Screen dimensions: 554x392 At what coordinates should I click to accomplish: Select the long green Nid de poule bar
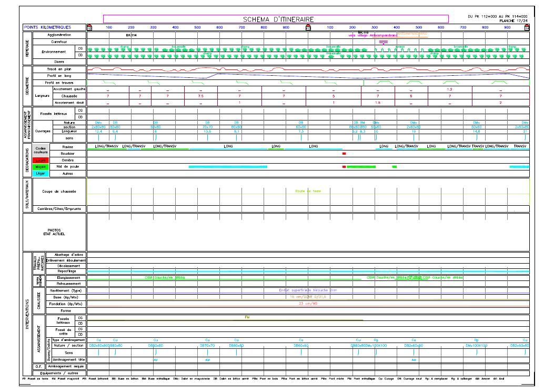point(361,167)
